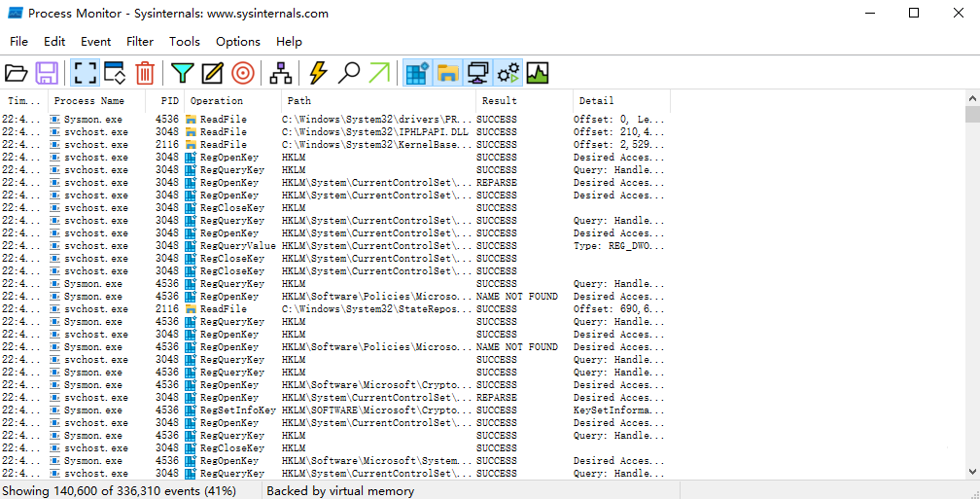The height and width of the screenshot is (499, 980).
Task: Toggle the Capture events button
Action: tap(85, 73)
